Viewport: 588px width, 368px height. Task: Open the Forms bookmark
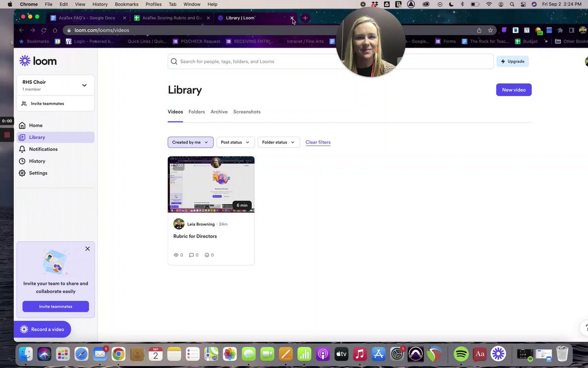pos(446,41)
